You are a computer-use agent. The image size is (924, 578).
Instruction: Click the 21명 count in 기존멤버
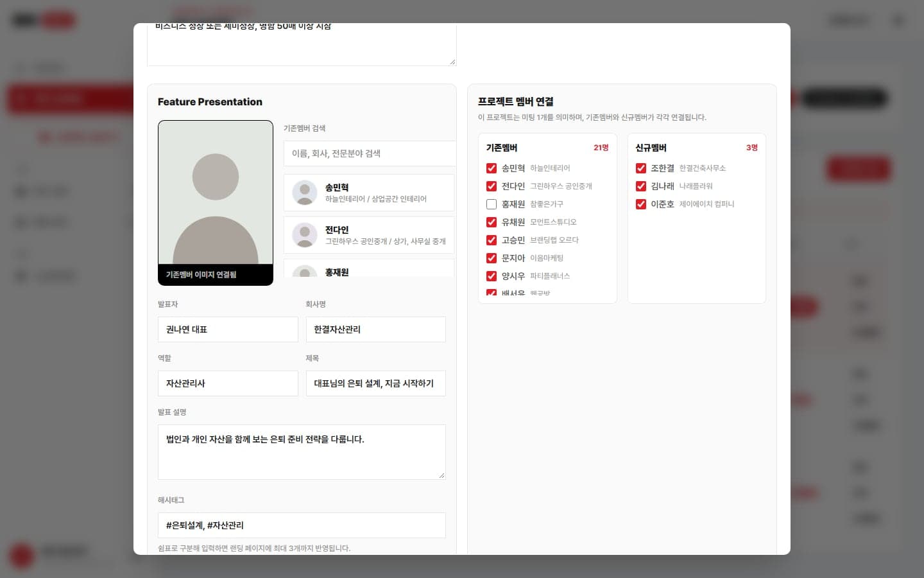coord(601,148)
